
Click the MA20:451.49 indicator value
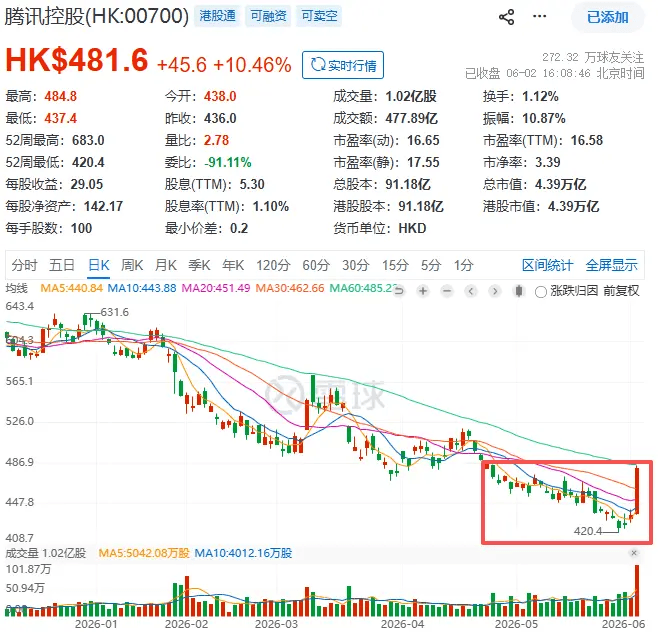216,288
